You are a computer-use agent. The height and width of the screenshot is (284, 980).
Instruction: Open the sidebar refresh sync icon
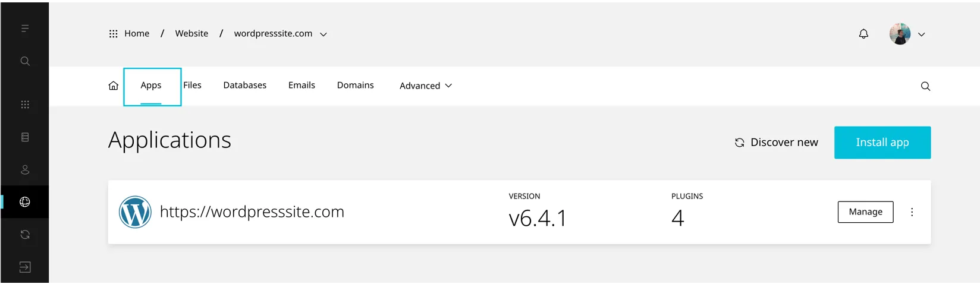point(25,235)
